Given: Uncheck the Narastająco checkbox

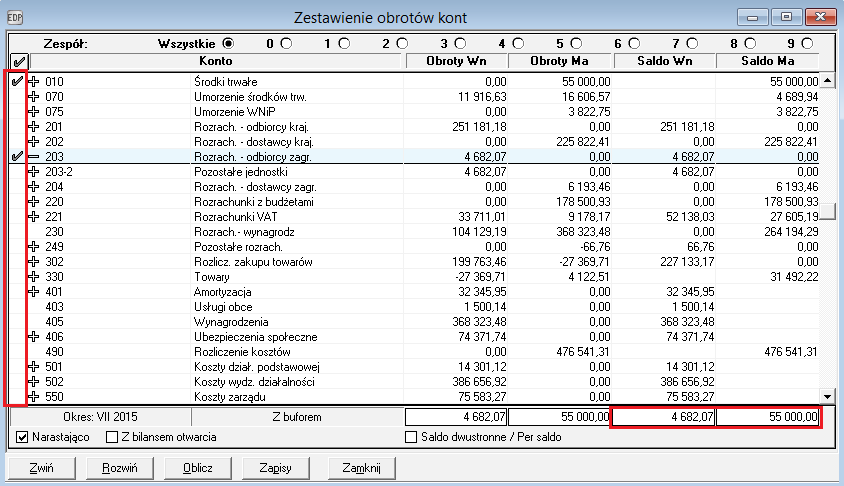Looking at the screenshot, I should click(22, 437).
